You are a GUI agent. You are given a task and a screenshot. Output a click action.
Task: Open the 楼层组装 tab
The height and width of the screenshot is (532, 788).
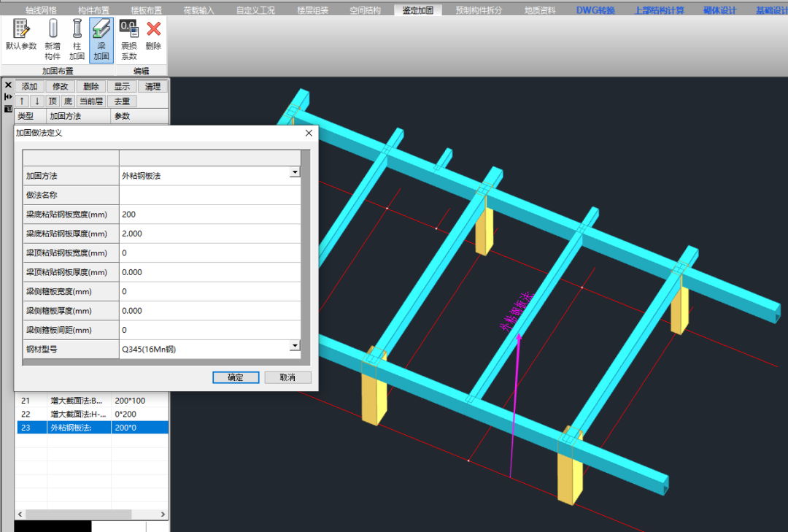(312, 10)
